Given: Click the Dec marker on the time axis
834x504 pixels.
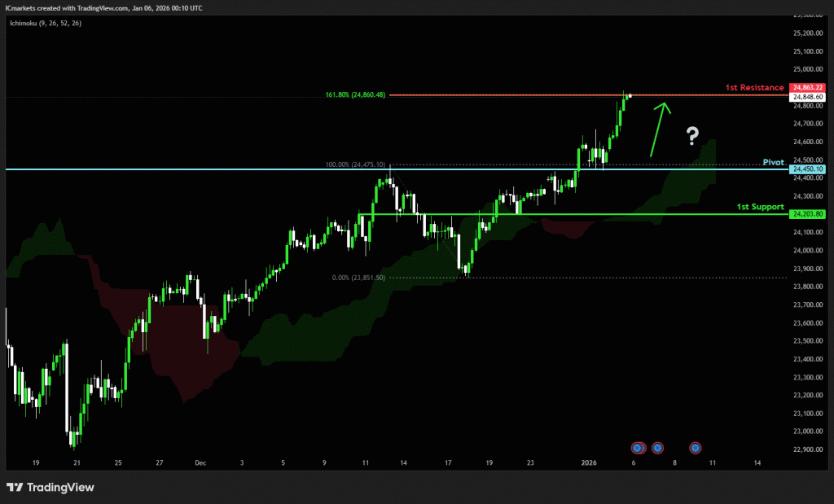Looking at the screenshot, I should click(x=200, y=462).
